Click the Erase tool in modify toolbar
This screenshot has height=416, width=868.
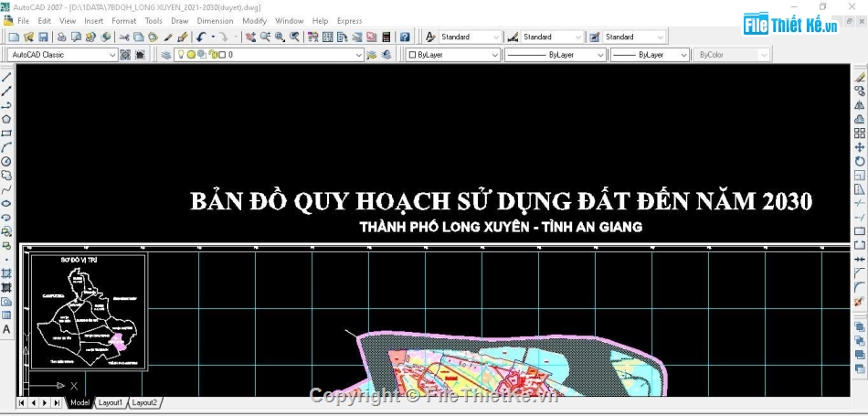click(x=860, y=77)
